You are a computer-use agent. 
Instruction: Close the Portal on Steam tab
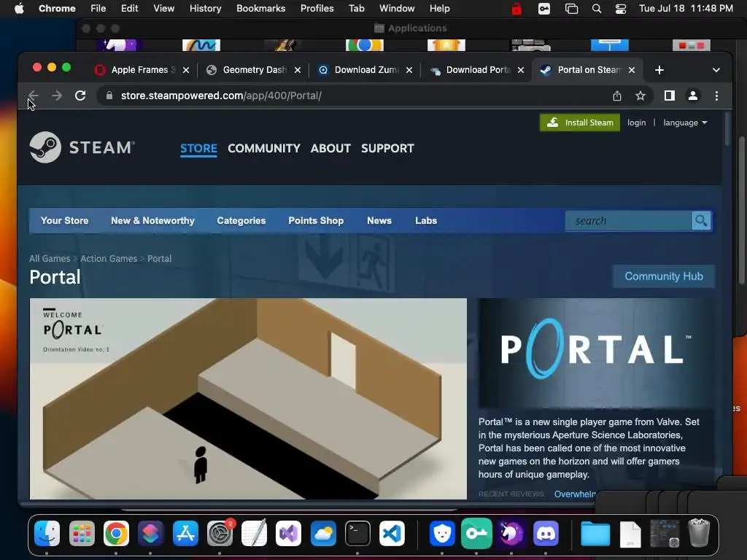(x=632, y=70)
